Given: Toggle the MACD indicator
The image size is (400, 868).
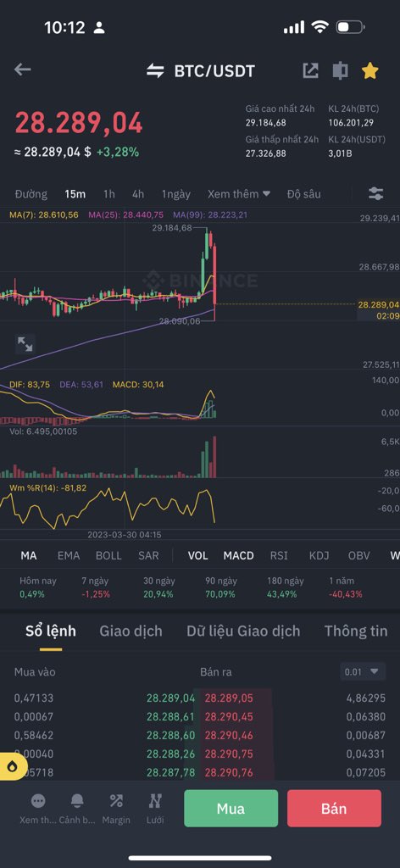Looking at the screenshot, I should point(238,556).
